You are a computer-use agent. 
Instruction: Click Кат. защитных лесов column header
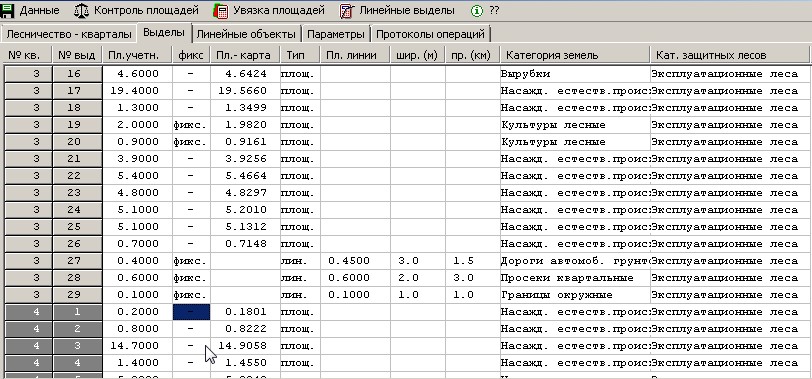coord(731,55)
